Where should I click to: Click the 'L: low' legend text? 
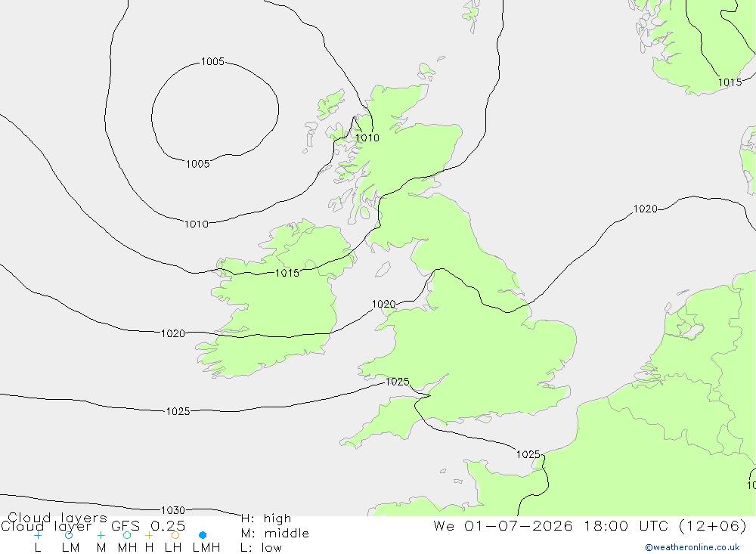pyautogui.click(x=261, y=548)
